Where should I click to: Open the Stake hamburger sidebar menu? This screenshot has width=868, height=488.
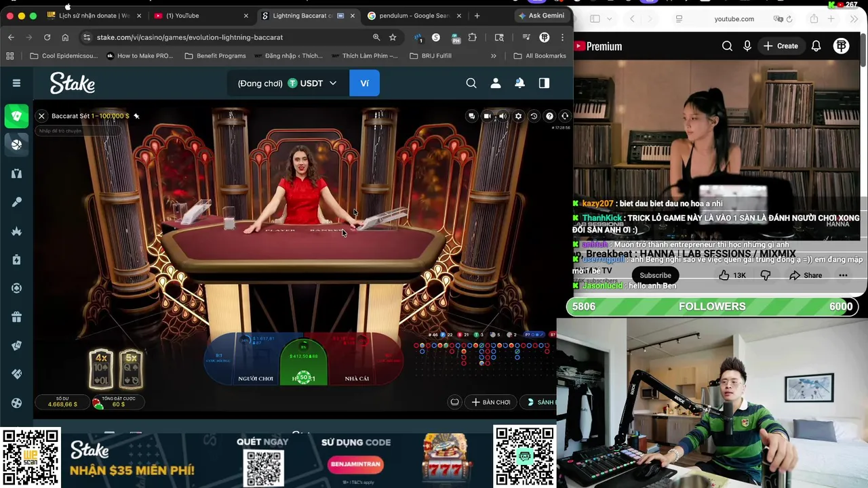click(16, 83)
